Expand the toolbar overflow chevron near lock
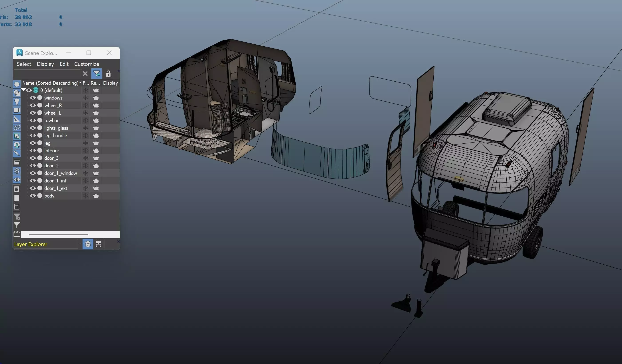Screen dimensions: 622x364 point(118,71)
